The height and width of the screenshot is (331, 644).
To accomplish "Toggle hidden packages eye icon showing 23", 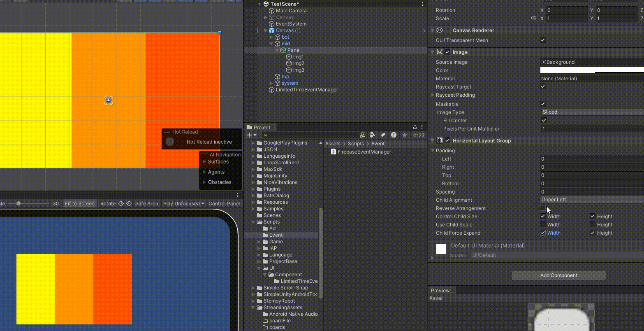I will (419, 135).
